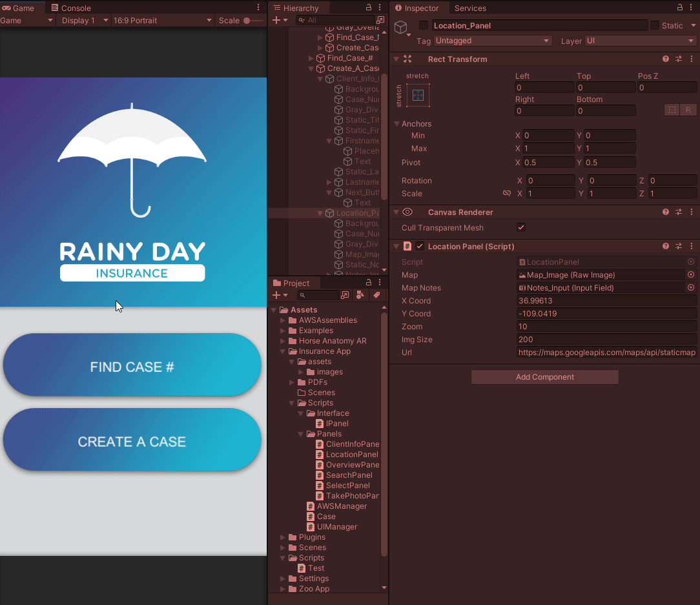Open Inspector panel options menu
Image resolution: width=700 pixels, height=605 pixels.
tap(692, 8)
